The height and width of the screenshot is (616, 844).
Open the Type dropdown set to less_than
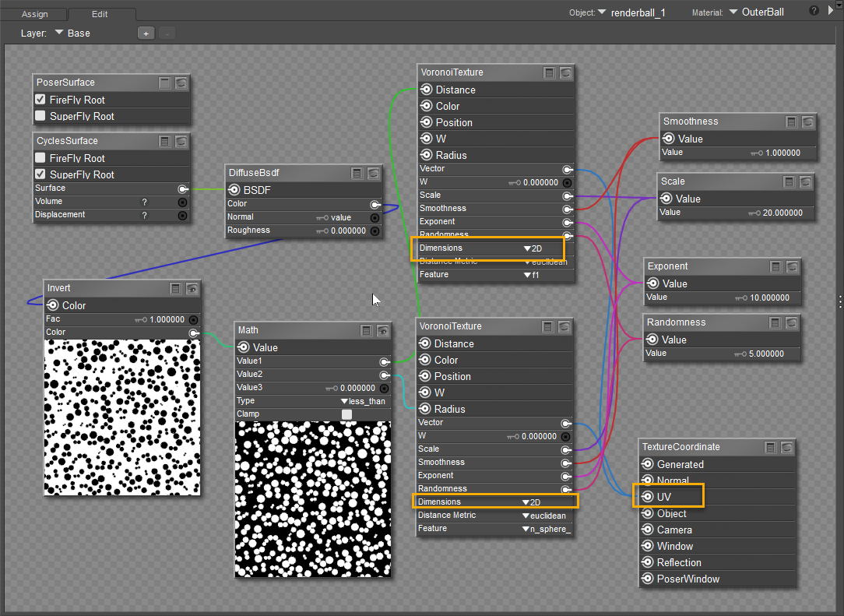(x=363, y=401)
